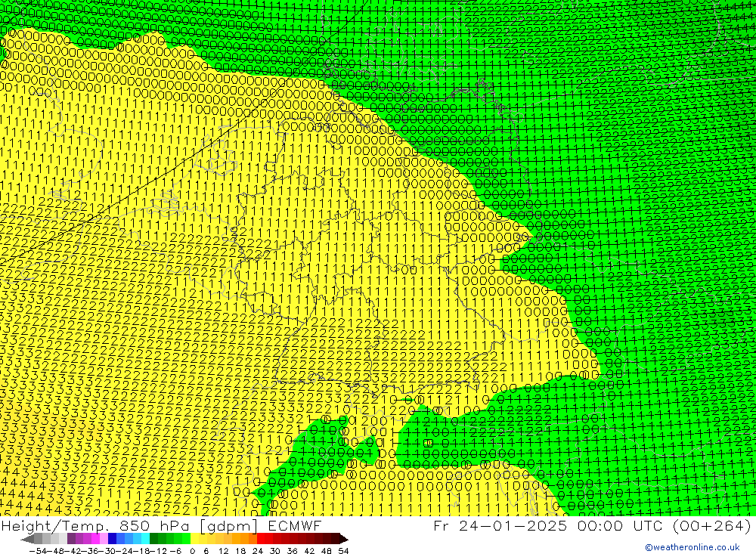Click the gray left arrow of the color scale

27,539
